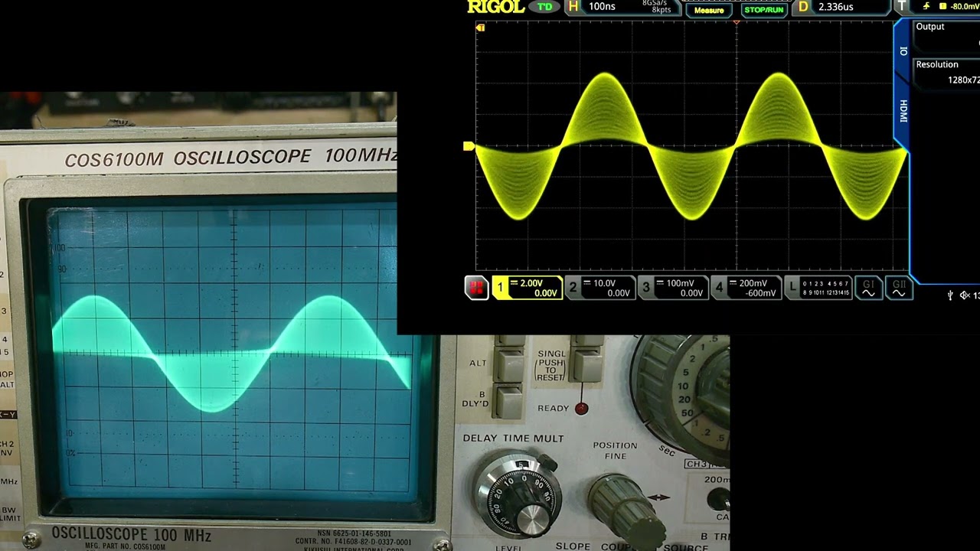This screenshot has width=980, height=551.
Task: Switch to the IO side tab
Action: [x=903, y=51]
